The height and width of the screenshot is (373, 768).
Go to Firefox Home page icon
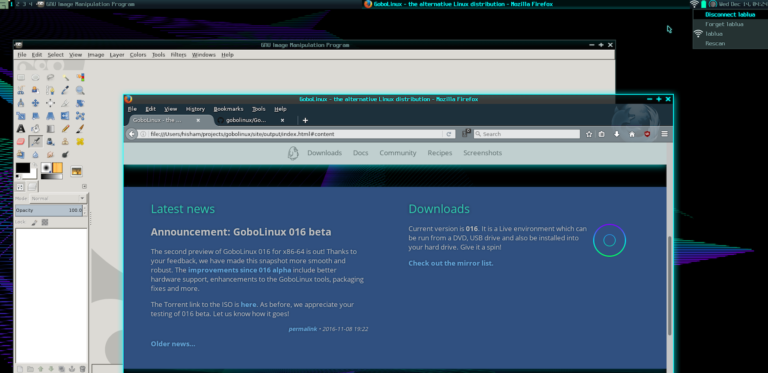[x=632, y=134]
